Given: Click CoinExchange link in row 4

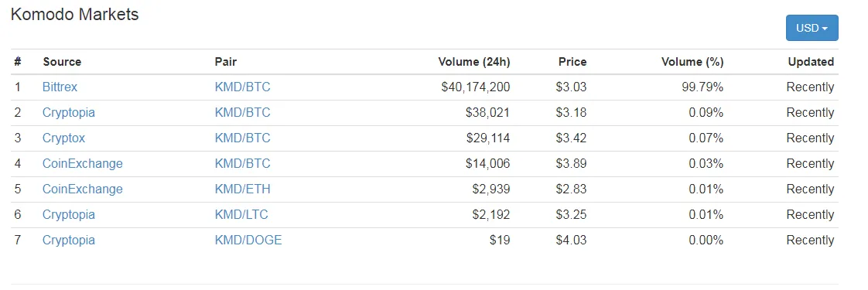Looking at the screenshot, I should (x=83, y=163).
